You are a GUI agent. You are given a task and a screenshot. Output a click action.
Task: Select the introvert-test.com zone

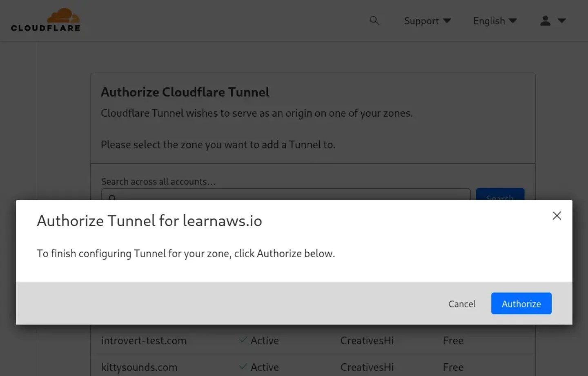click(x=144, y=340)
